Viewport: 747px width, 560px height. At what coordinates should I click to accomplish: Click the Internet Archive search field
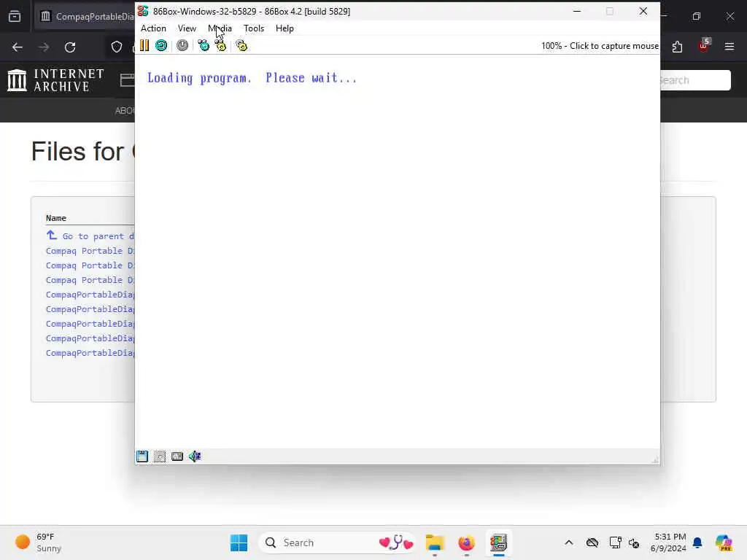pos(695,80)
